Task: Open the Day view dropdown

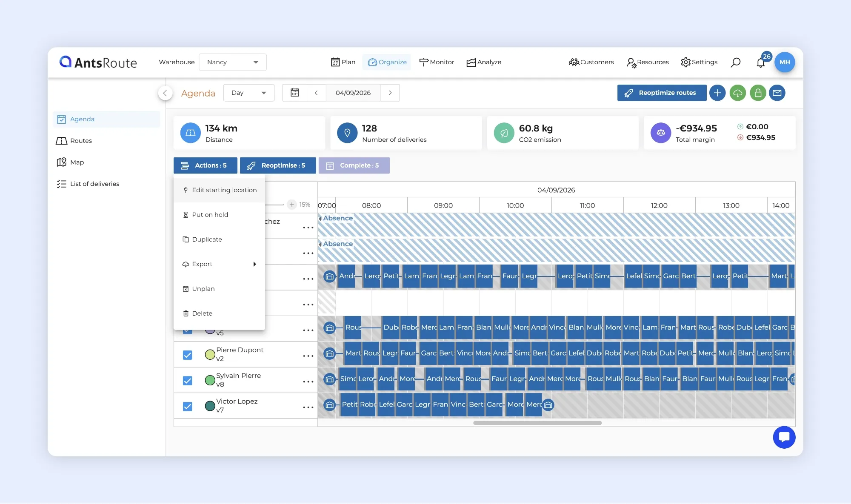Action: (x=249, y=93)
